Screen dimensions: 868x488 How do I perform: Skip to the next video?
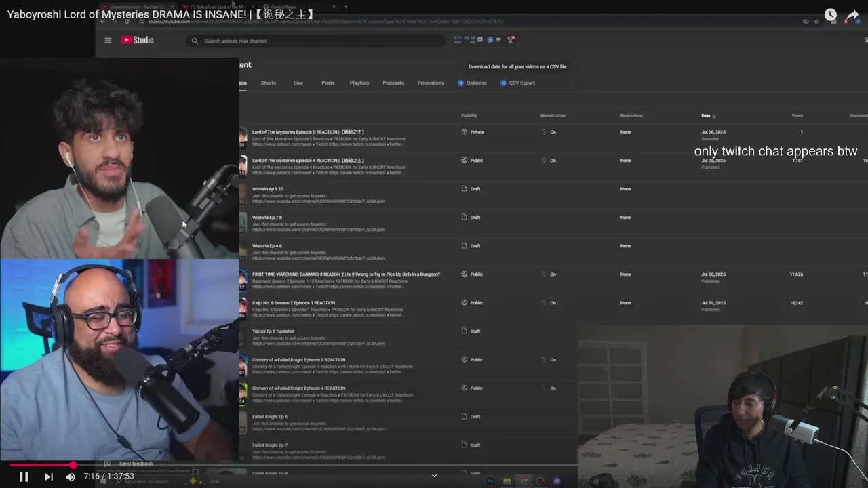(49, 476)
